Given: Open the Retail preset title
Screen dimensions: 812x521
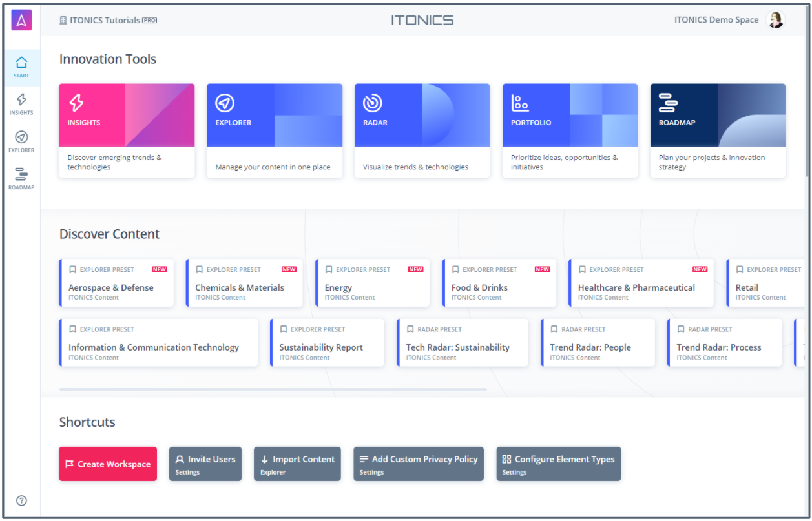Looking at the screenshot, I should coord(747,288).
